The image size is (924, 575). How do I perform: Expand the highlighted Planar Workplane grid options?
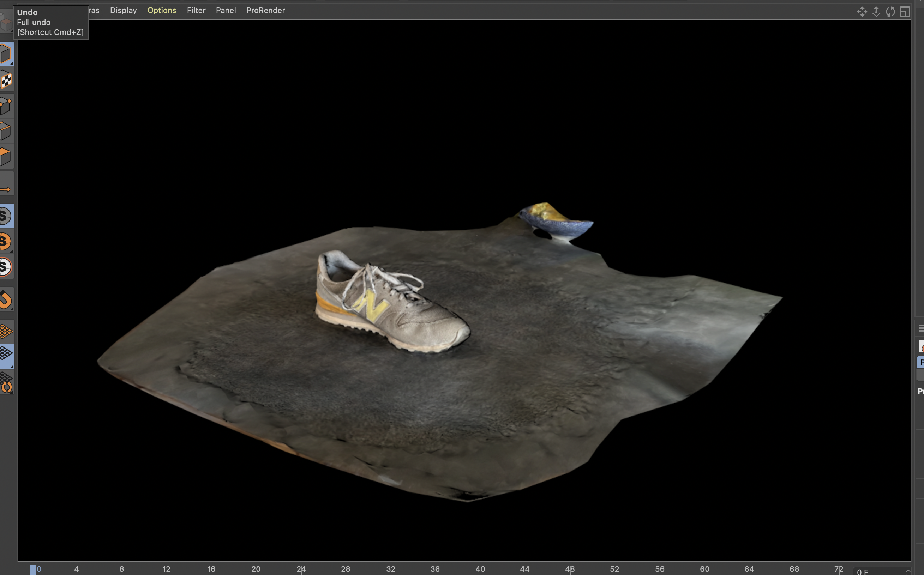12,366
